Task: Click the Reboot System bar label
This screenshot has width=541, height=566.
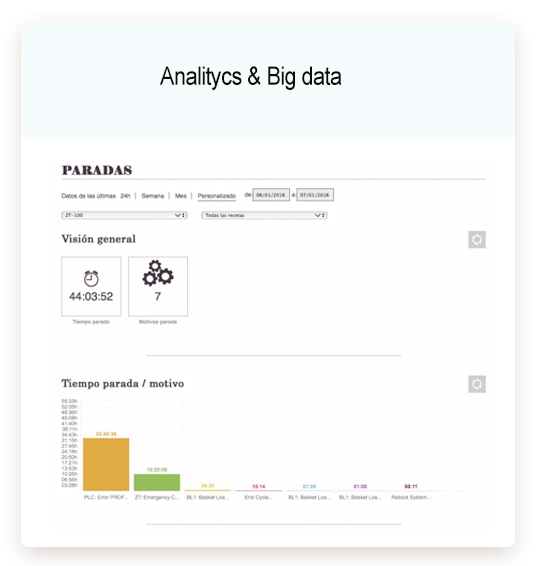Action: 411,497
